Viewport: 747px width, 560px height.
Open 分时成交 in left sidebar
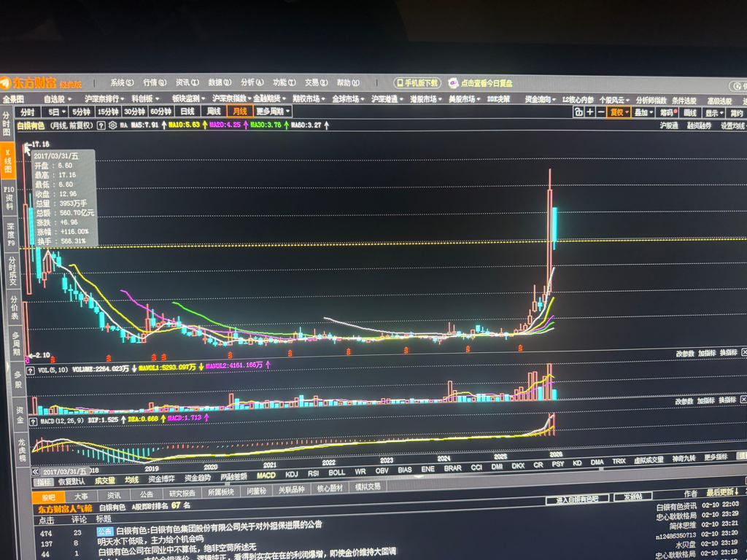point(12,271)
